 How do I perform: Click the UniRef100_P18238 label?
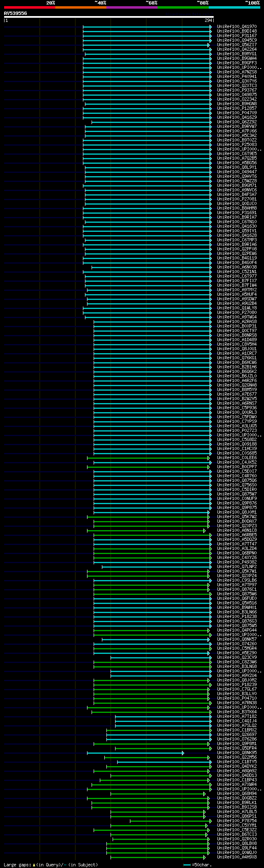[237, 617]
